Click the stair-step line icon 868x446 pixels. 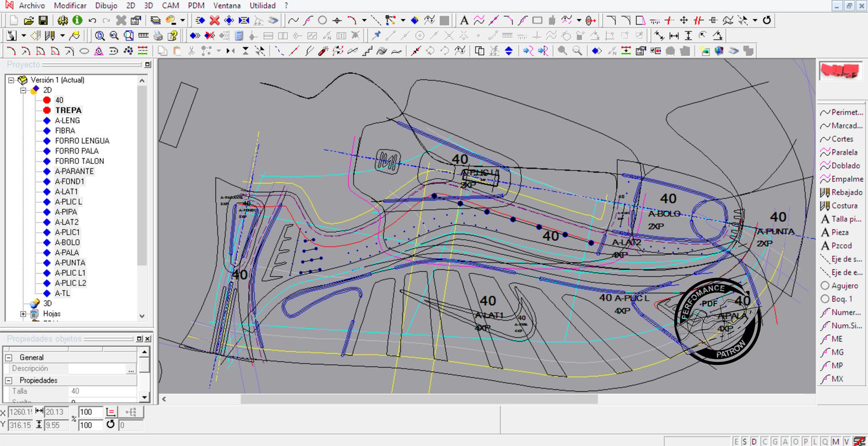point(367,51)
